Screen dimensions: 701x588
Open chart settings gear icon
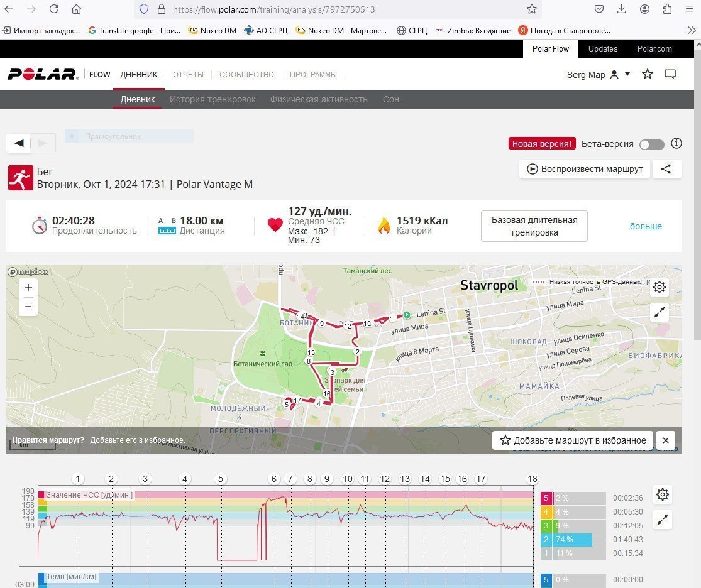point(663,494)
